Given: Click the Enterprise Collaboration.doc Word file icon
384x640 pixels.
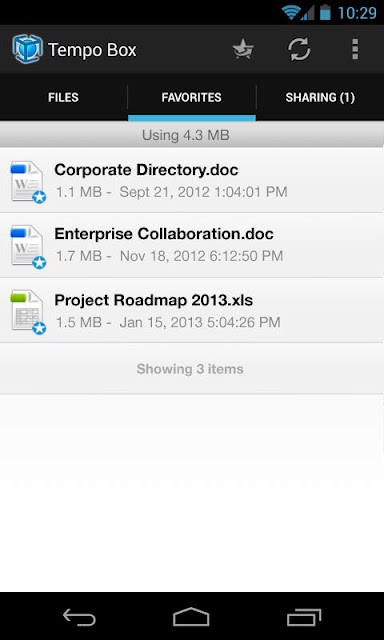Looking at the screenshot, I should [x=28, y=247].
